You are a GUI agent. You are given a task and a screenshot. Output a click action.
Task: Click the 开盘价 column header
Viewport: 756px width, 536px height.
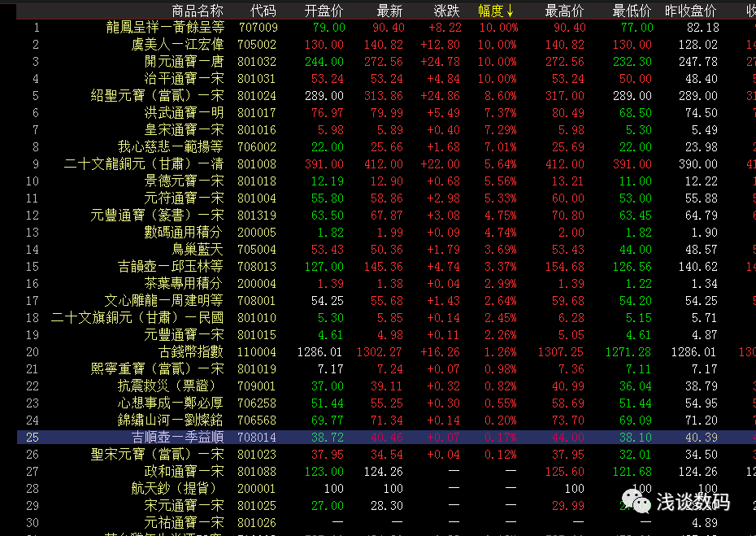(324, 11)
